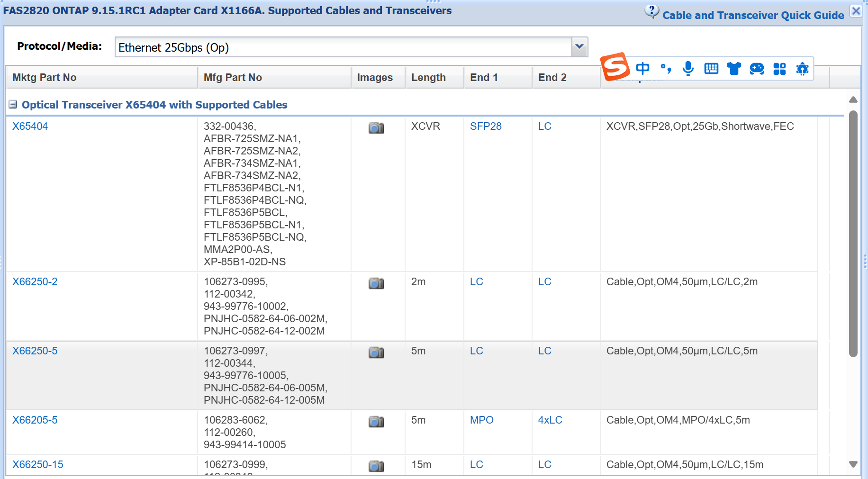Viewport: 868px width, 479px height.
Task: Select the X65404 part number link
Action: pyautogui.click(x=30, y=127)
